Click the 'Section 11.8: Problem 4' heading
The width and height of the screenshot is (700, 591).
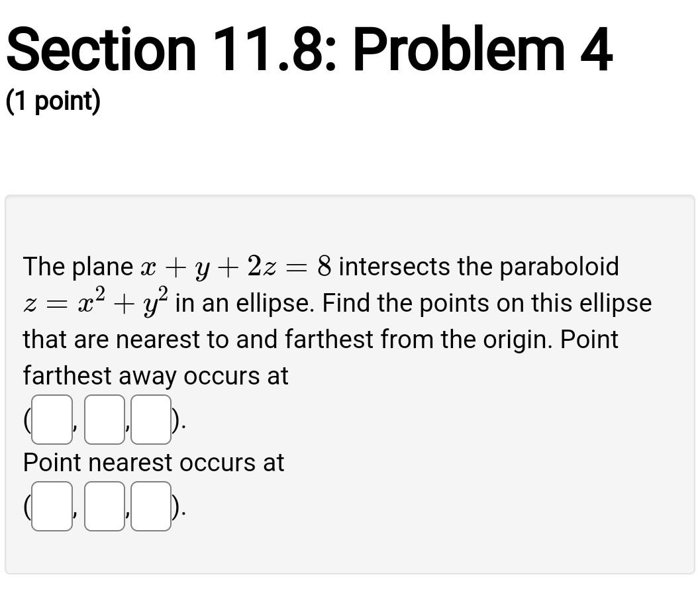tap(309, 48)
